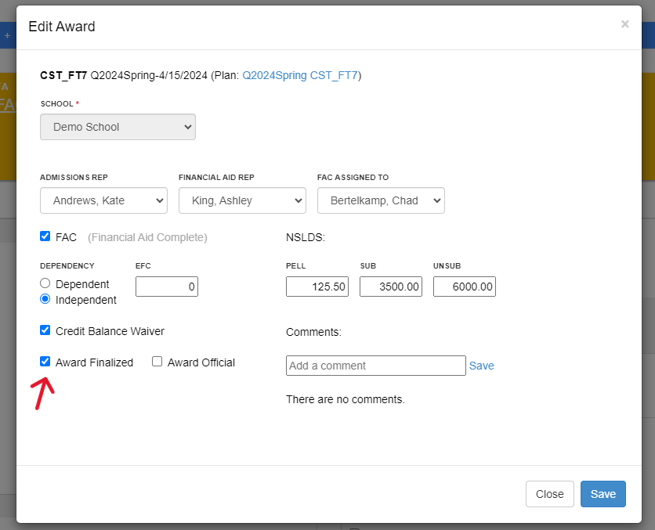Open the School dropdown

[118, 127]
